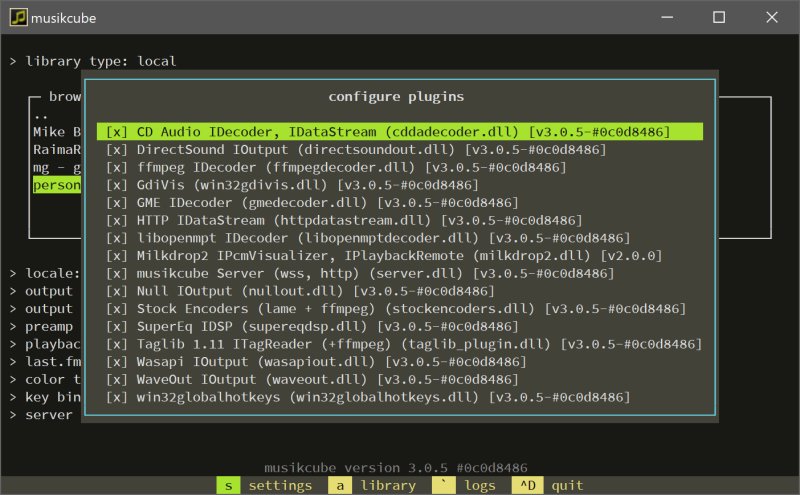The image size is (800, 495).
Task: Disable Milkdrop2 IPcmVisualizer plugin checkbox
Action: click(x=116, y=256)
